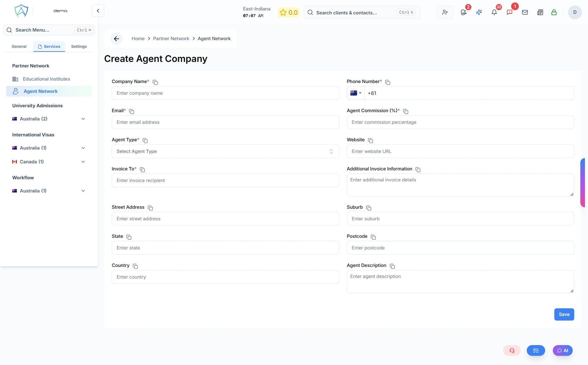Switch to the Settings tab

(78, 46)
